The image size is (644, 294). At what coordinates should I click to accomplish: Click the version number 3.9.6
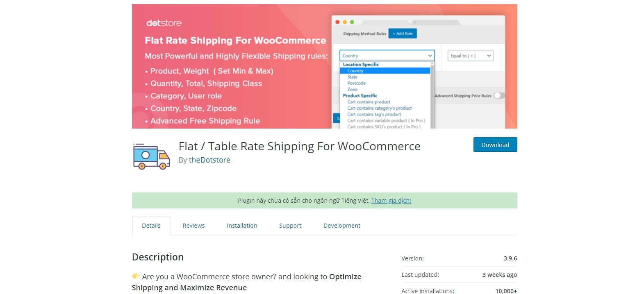pos(510,258)
